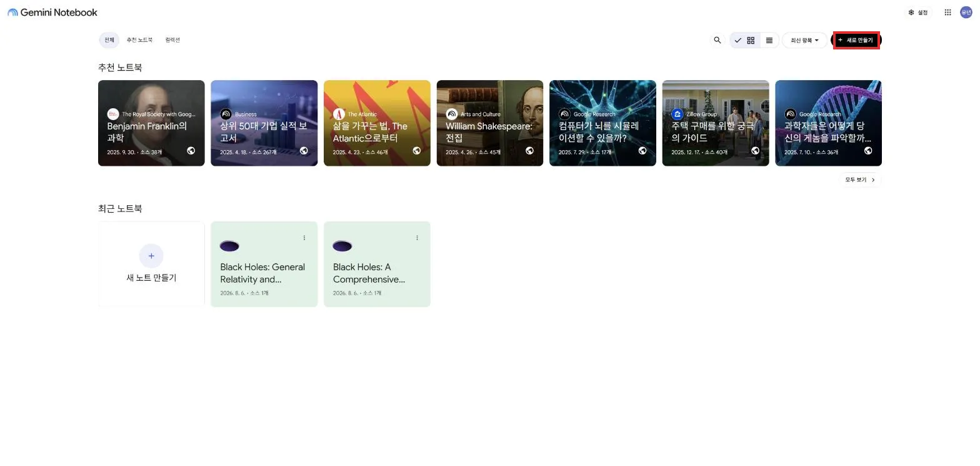
Task: Click the plus icon to create new note
Action: (151, 256)
